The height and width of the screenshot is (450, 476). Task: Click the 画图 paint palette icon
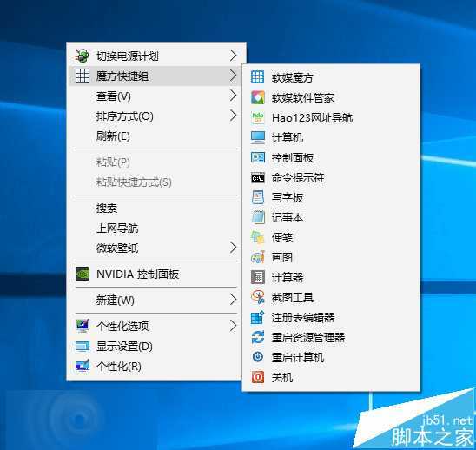coord(257,257)
